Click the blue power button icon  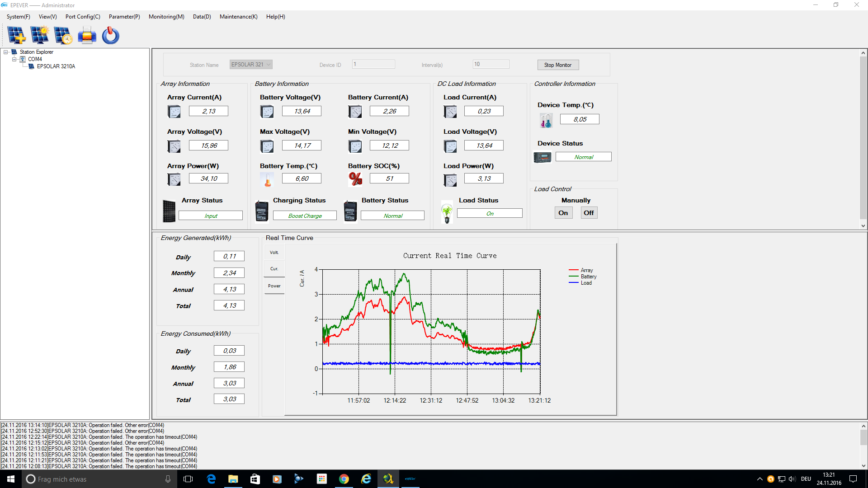110,35
